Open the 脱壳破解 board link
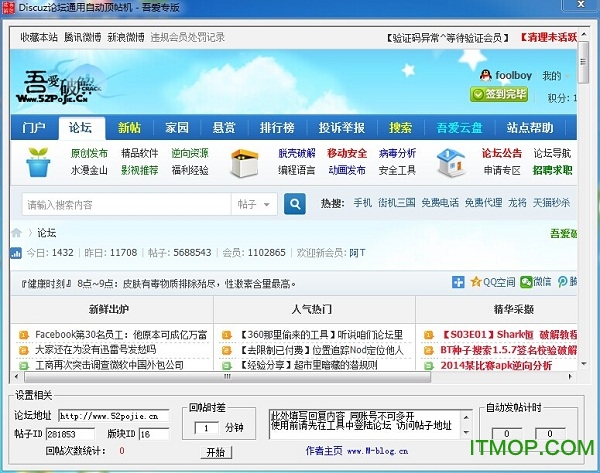 [297, 153]
